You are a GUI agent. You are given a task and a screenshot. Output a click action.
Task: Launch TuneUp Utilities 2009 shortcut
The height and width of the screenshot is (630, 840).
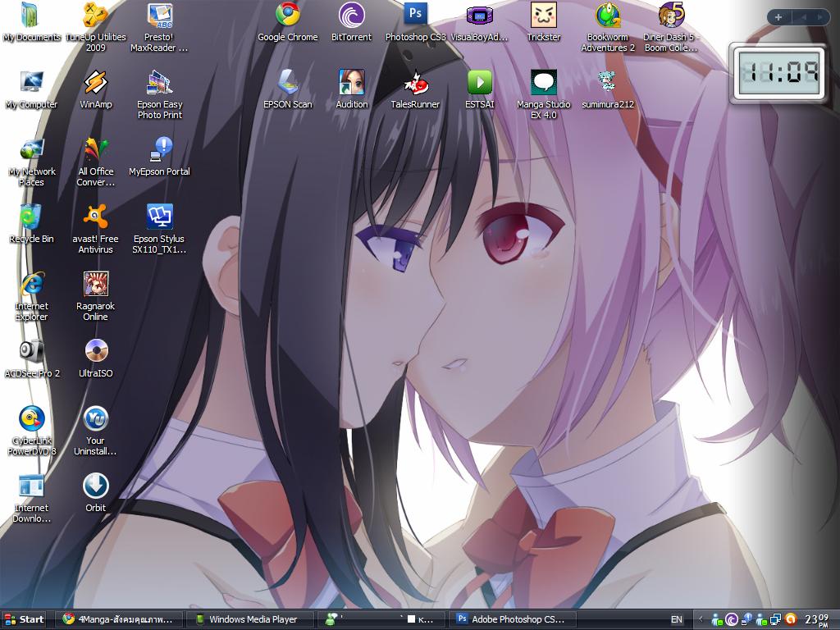[96, 27]
